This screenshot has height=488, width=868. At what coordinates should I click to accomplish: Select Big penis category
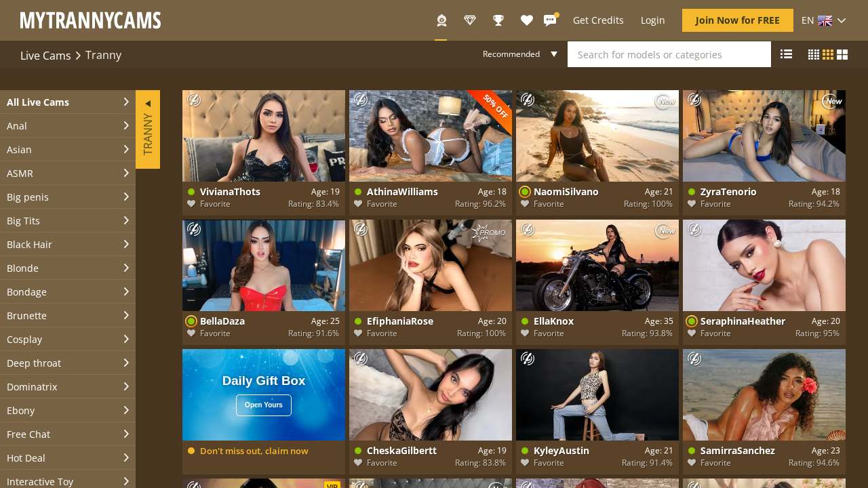pyautogui.click(x=68, y=197)
